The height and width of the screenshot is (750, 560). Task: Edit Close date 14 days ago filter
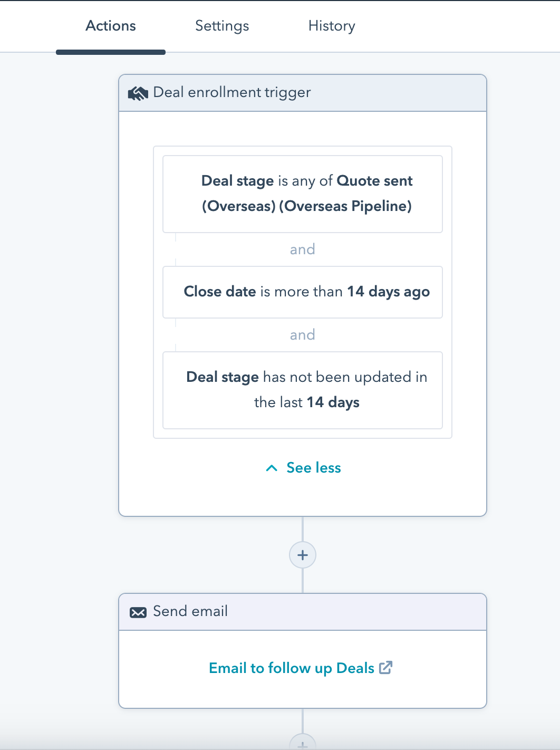pyautogui.click(x=303, y=292)
